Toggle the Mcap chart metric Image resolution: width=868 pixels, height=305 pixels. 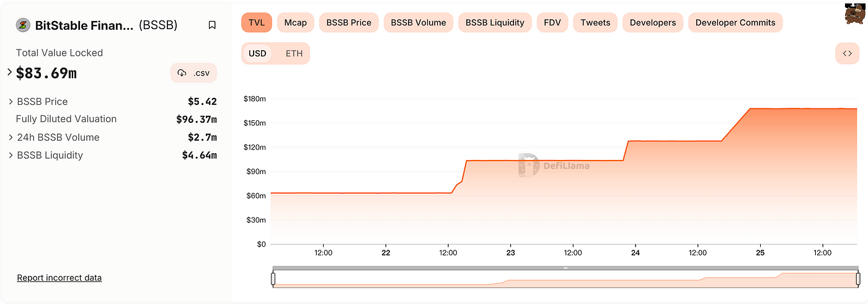pyautogui.click(x=296, y=22)
